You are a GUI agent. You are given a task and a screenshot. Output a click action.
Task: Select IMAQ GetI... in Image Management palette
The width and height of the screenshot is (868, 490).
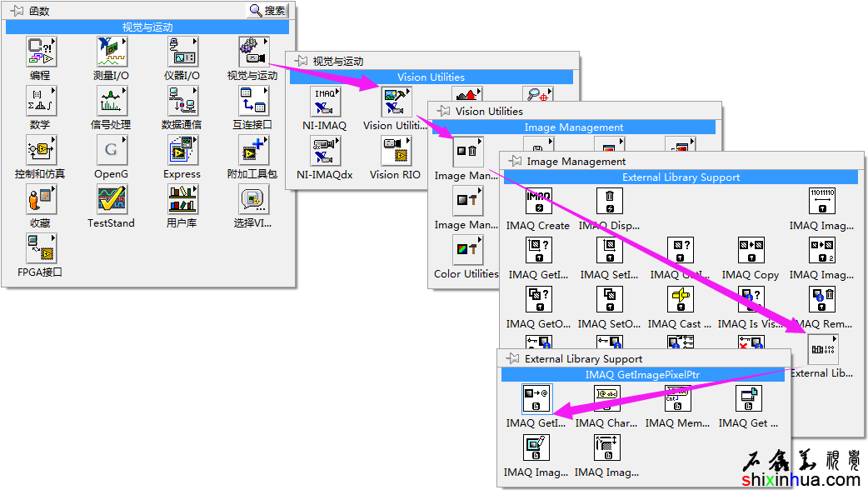coord(539,251)
